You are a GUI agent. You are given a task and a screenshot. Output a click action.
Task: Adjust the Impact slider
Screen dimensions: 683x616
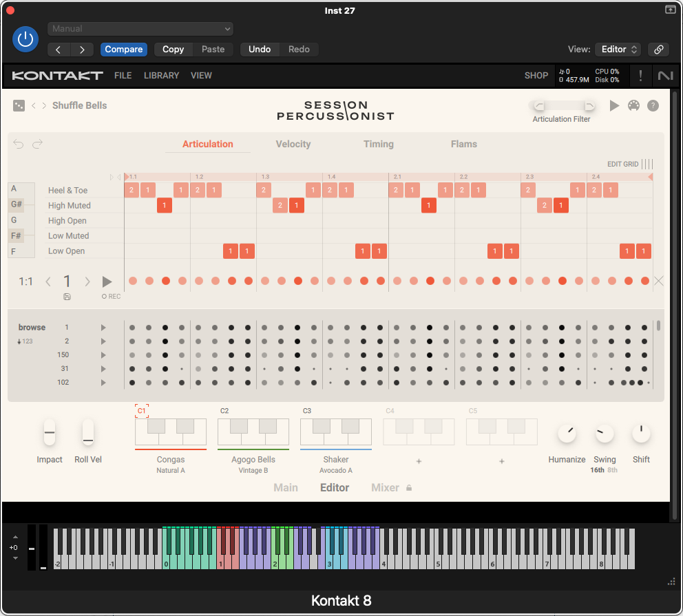[50, 433]
